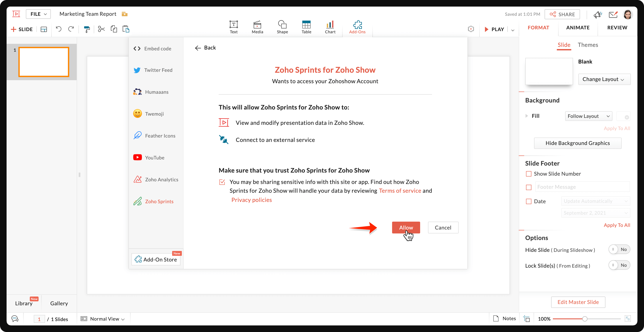Select the Shape tool
This screenshot has height=332, width=644.
click(x=282, y=27)
